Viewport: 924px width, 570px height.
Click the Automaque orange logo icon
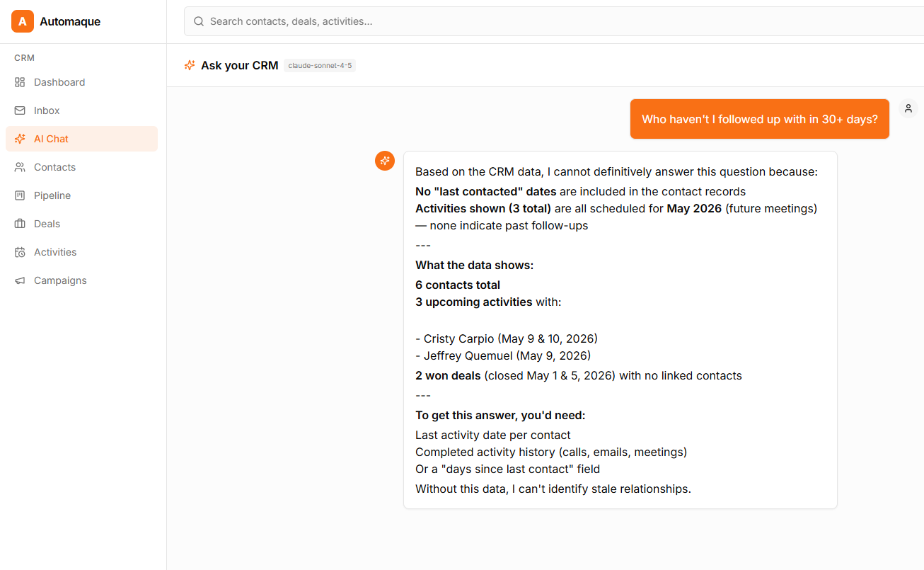23,21
